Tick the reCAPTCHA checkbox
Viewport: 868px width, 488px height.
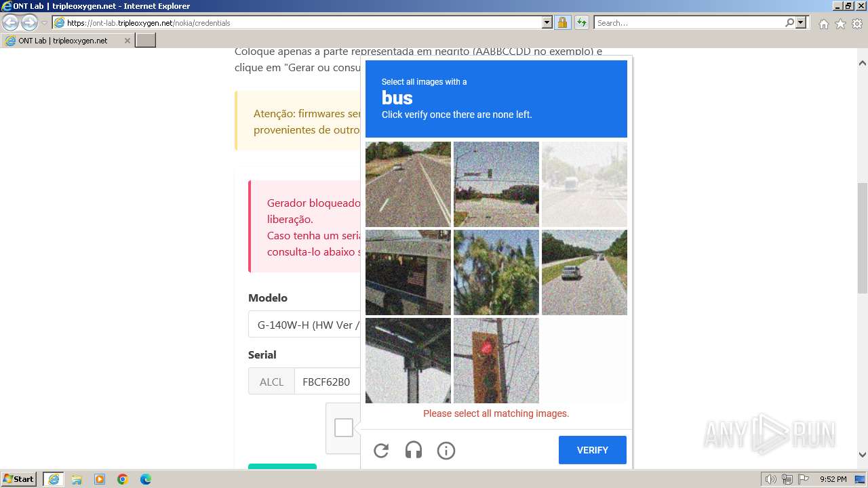pos(344,428)
